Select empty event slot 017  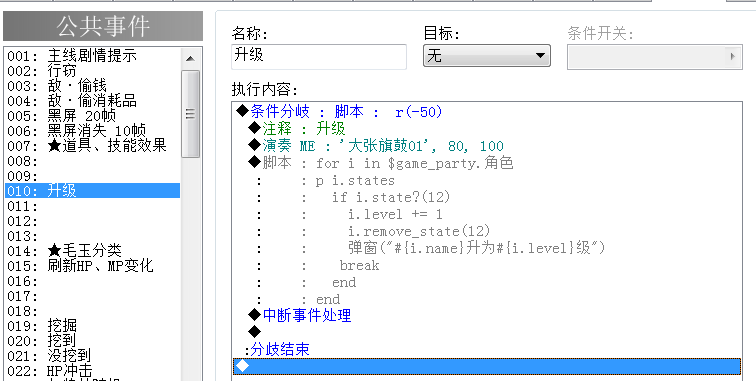click(x=93, y=296)
